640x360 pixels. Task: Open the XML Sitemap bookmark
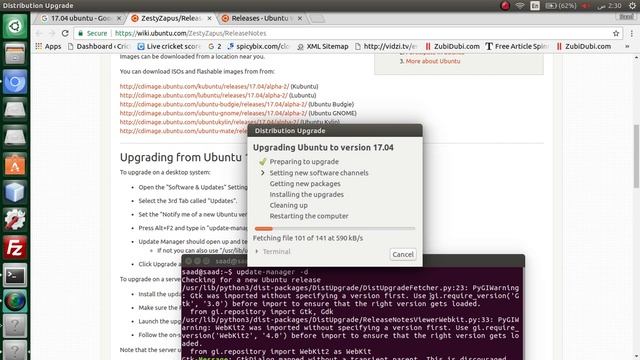(x=323, y=46)
